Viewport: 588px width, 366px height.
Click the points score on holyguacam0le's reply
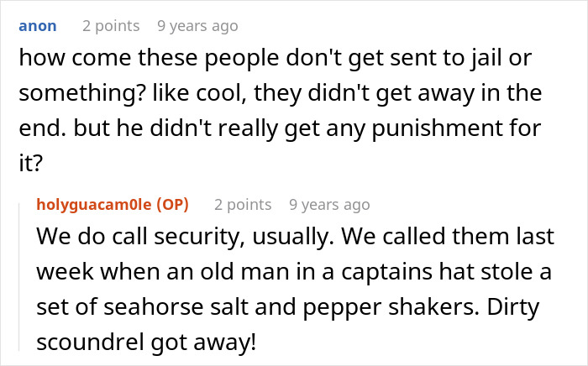pos(243,205)
